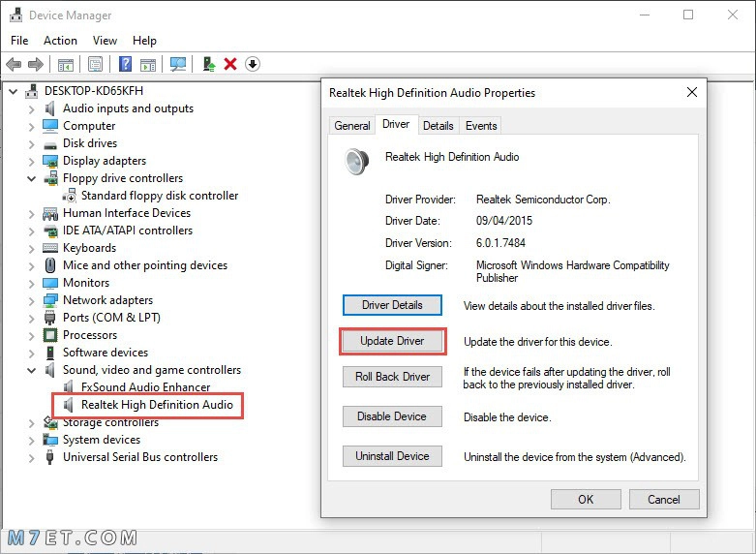Click Show/Hide Console Tree toolbar icon

[x=66, y=64]
